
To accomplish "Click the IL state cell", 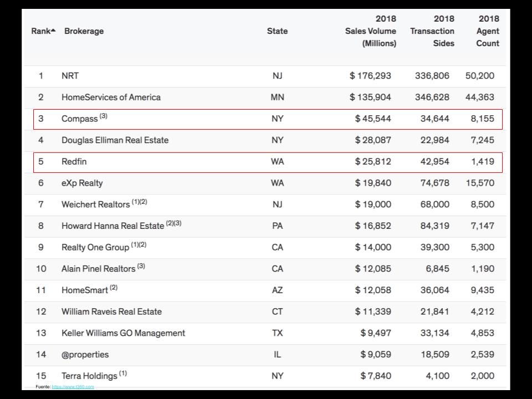I will click(277, 355).
